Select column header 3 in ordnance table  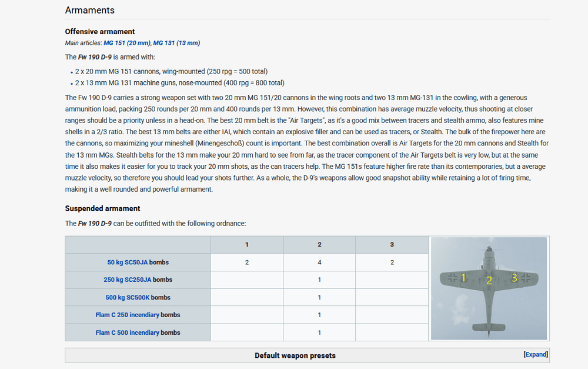point(392,244)
